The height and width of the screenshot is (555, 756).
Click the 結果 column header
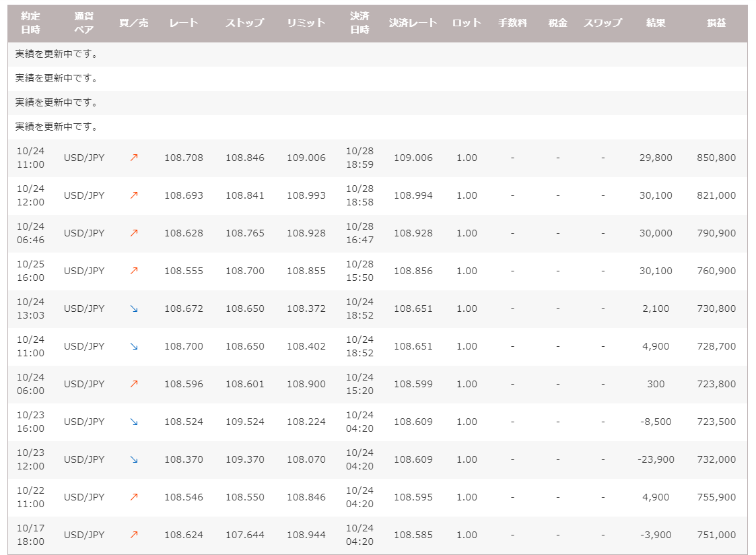(656, 23)
